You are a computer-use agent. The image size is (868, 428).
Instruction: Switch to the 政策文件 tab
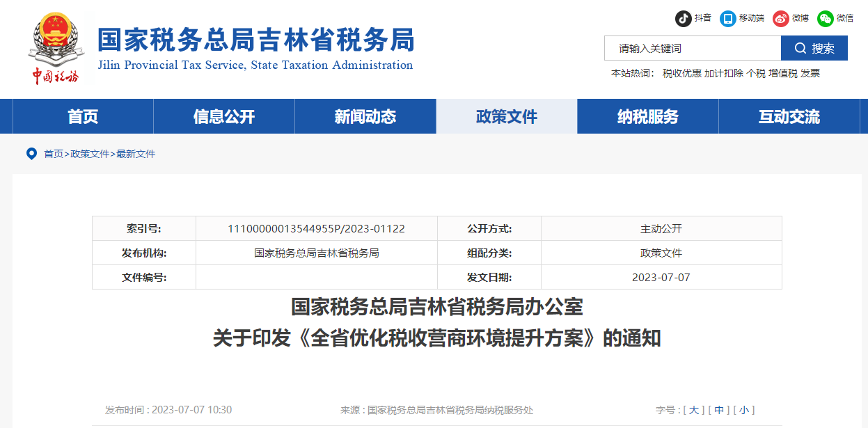pyautogui.click(x=506, y=116)
